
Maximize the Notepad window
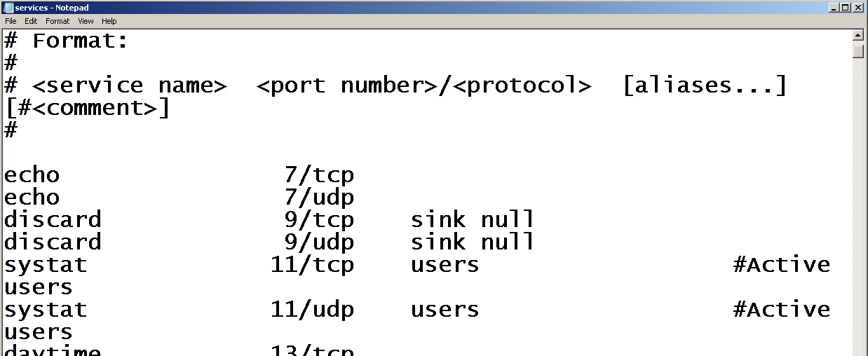click(845, 8)
